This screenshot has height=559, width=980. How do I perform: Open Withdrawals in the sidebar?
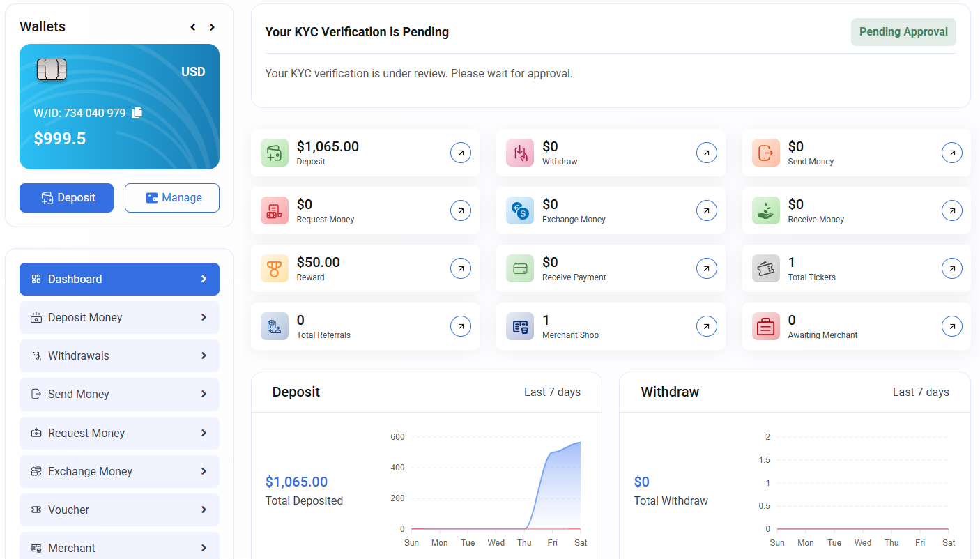(x=119, y=355)
